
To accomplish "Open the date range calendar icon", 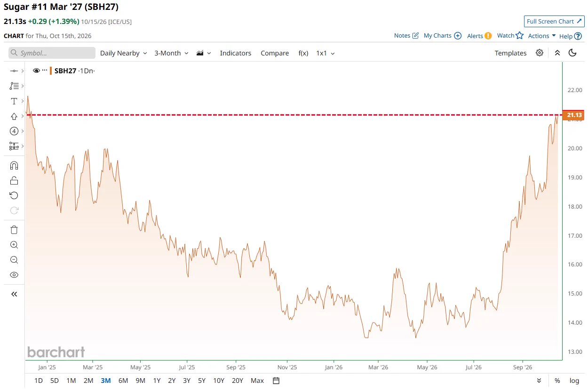I will point(276,381).
